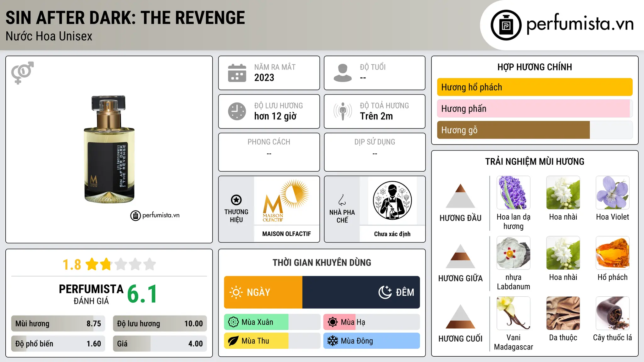Open the Hoa nhài image in Hương đầu row
The image size is (644, 362).
tap(563, 193)
